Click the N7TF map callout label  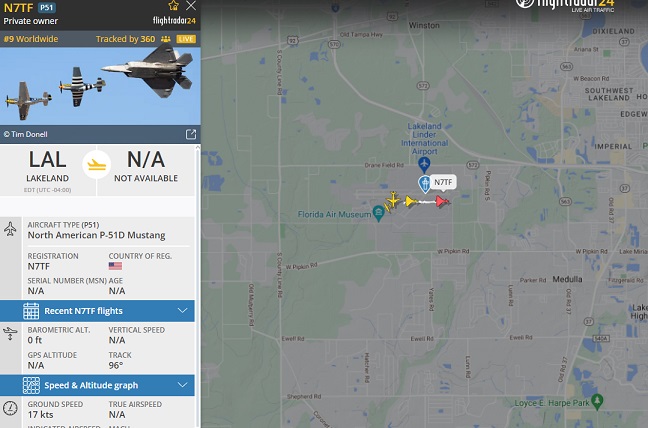pyautogui.click(x=443, y=182)
